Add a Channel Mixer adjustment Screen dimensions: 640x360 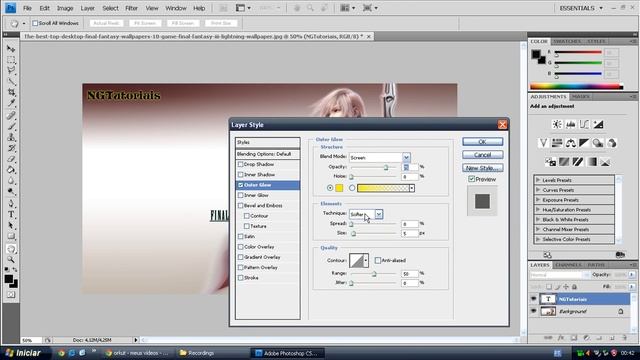coord(612,143)
